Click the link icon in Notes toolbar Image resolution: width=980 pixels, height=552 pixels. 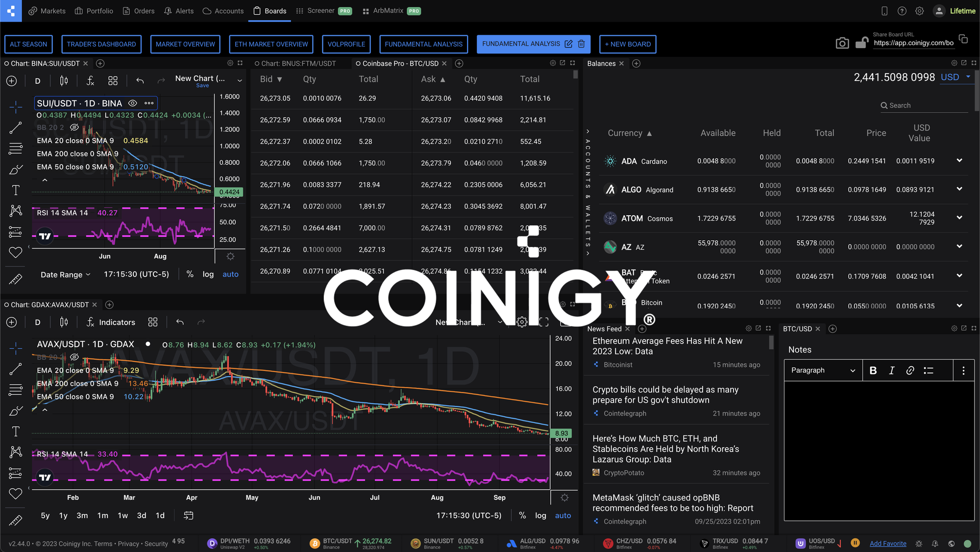(x=910, y=370)
